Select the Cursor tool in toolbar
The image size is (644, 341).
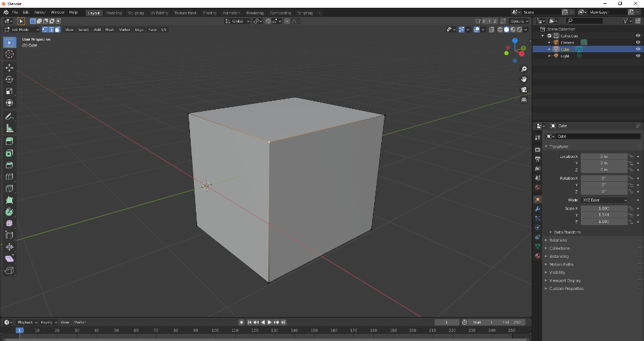pos(10,54)
